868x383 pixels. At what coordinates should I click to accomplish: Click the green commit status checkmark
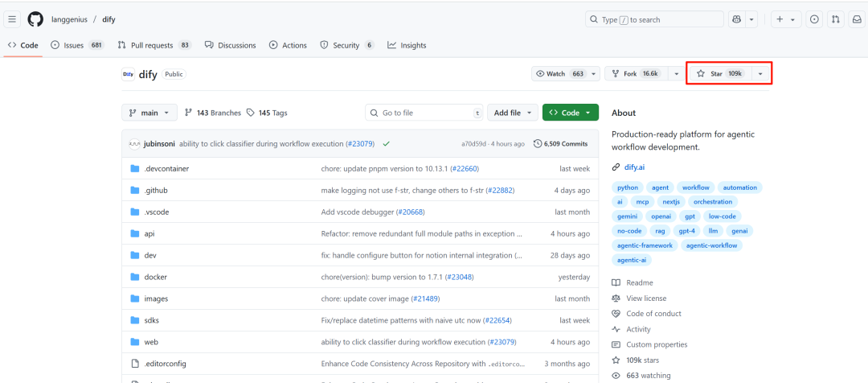386,143
